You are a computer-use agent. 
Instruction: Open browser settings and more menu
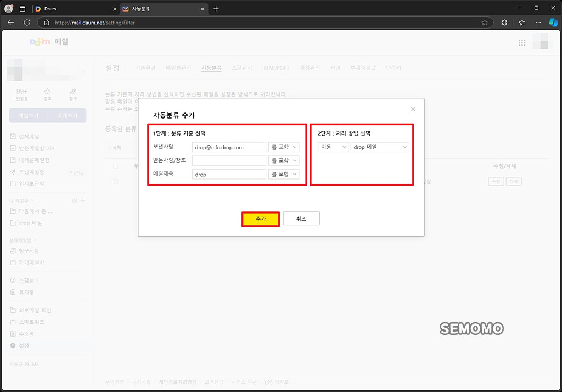point(538,23)
